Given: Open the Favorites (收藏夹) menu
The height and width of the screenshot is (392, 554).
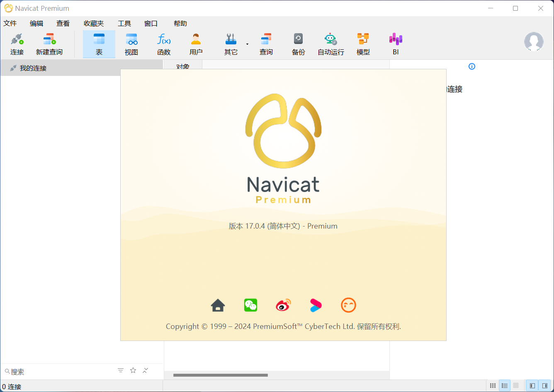Looking at the screenshot, I should click(x=94, y=24).
